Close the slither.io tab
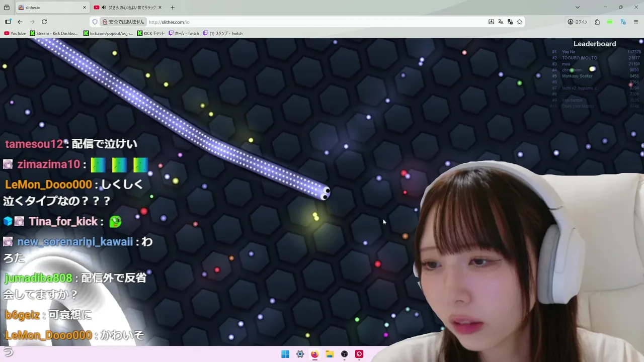This screenshot has width=644, height=362. 84,8
